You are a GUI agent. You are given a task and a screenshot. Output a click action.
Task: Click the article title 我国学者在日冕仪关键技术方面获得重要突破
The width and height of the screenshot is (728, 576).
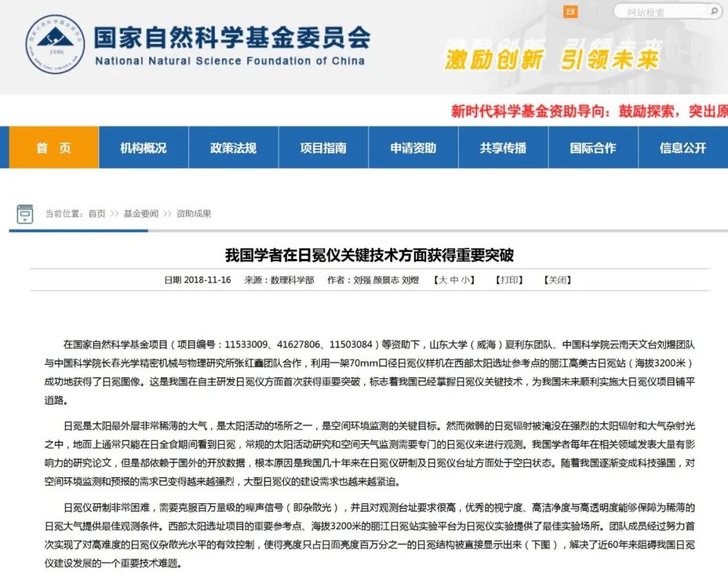369,255
